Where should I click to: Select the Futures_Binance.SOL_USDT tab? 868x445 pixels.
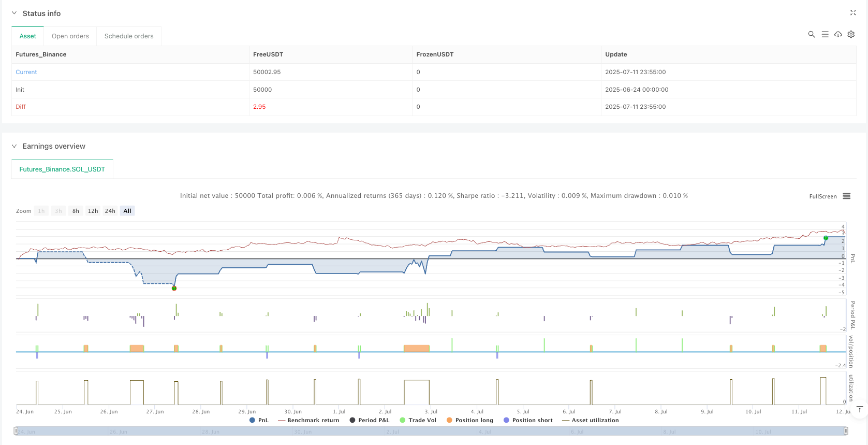(x=62, y=169)
